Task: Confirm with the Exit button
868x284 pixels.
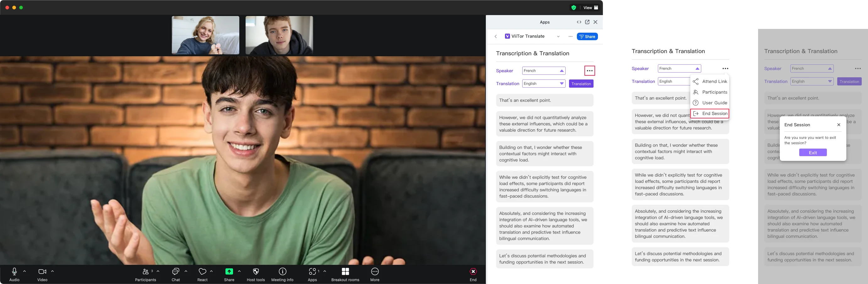Action: click(x=813, y=153)
